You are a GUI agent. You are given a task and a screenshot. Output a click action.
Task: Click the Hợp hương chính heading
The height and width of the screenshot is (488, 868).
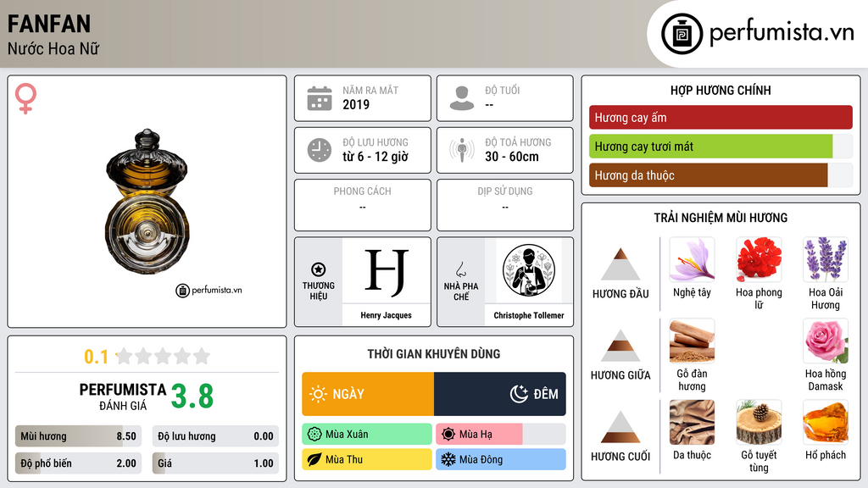721,90
